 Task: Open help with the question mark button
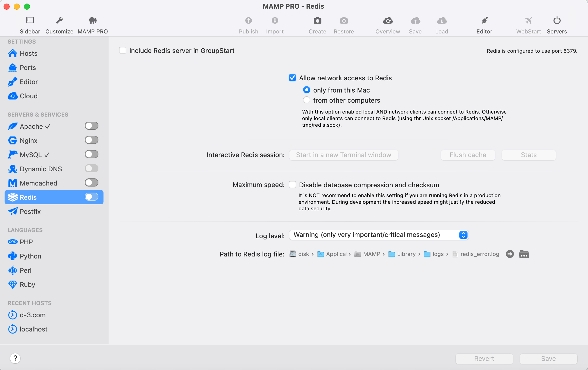tap(15, 358)
